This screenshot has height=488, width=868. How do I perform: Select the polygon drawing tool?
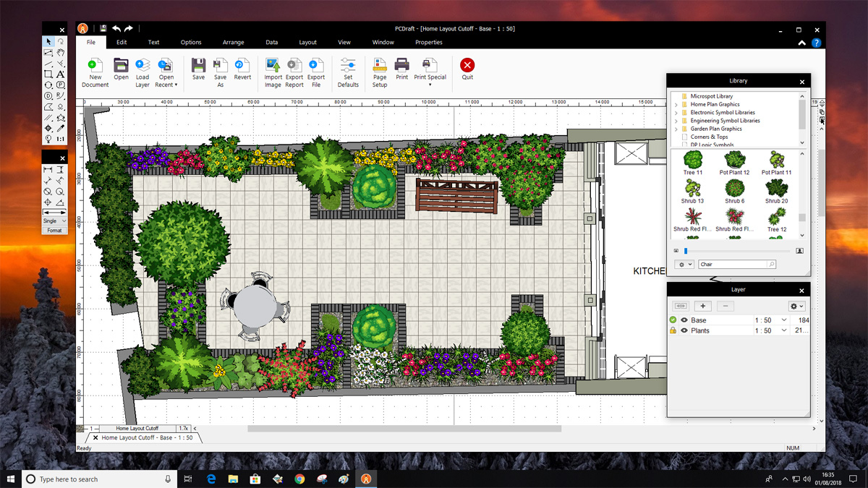click(48, 106)
